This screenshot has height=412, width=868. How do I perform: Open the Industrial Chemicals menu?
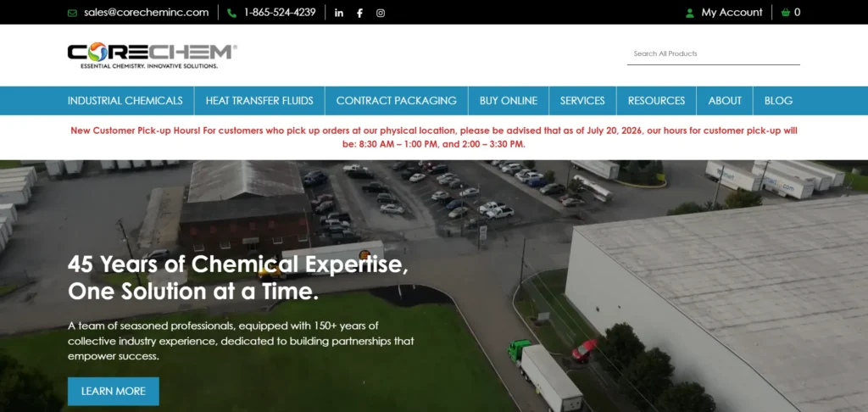pos(125,101)
